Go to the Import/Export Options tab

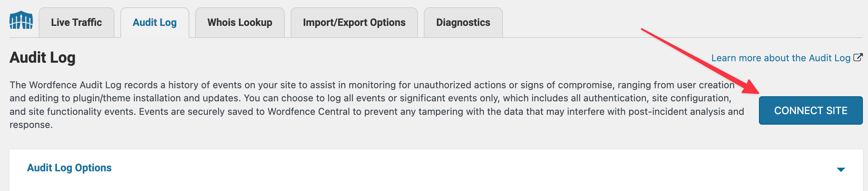pyautogui.click(x=354, y=23)
